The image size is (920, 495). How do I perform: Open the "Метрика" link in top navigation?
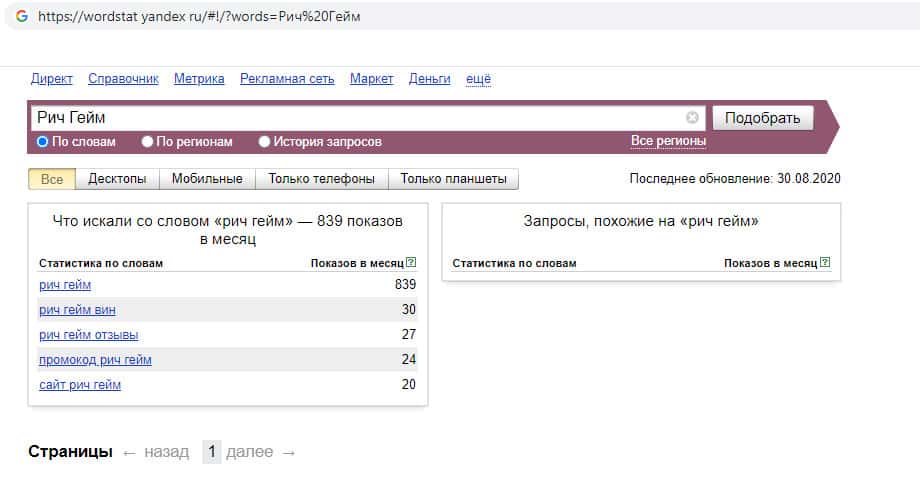199,79
